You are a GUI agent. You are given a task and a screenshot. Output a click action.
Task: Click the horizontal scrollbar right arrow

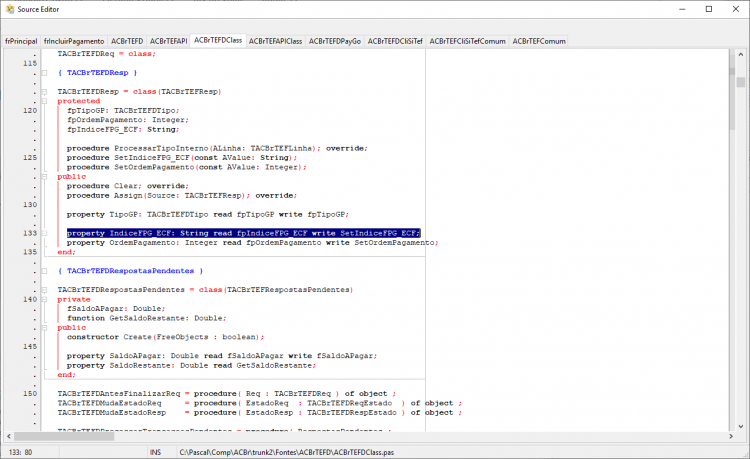(x=730, y=437)
